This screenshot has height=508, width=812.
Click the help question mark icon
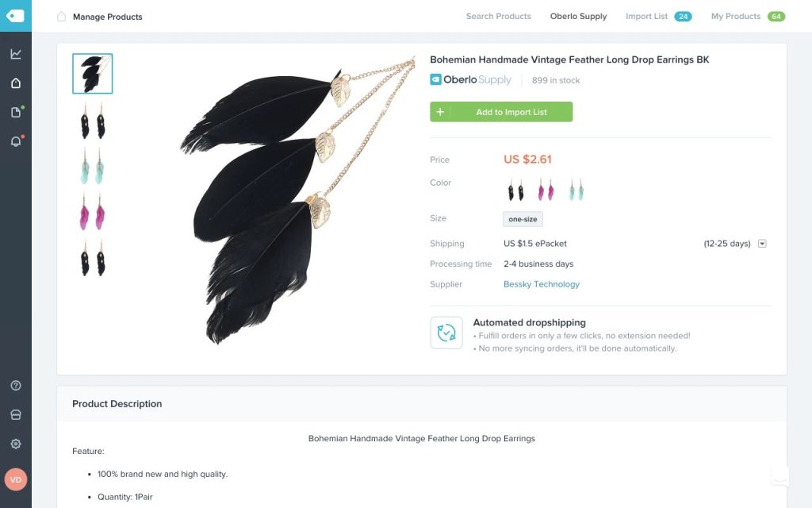tap(16, 386)
